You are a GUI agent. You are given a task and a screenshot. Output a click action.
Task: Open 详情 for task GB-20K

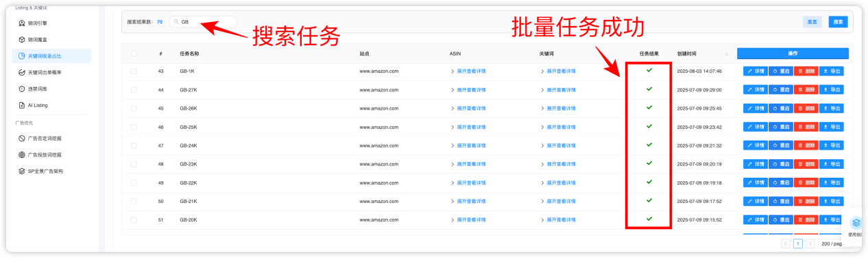click(x=756, y=220)
